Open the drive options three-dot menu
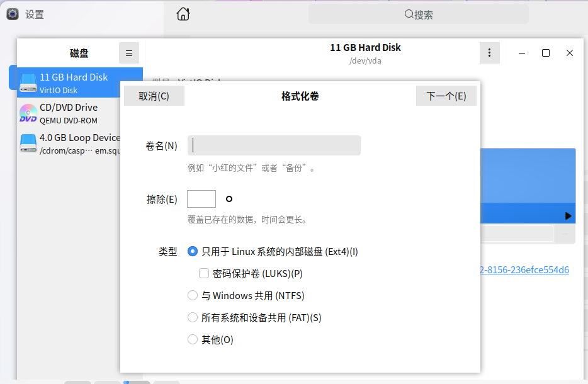The width and height of the screenshot is (588, 384). [x=489, y=54]
